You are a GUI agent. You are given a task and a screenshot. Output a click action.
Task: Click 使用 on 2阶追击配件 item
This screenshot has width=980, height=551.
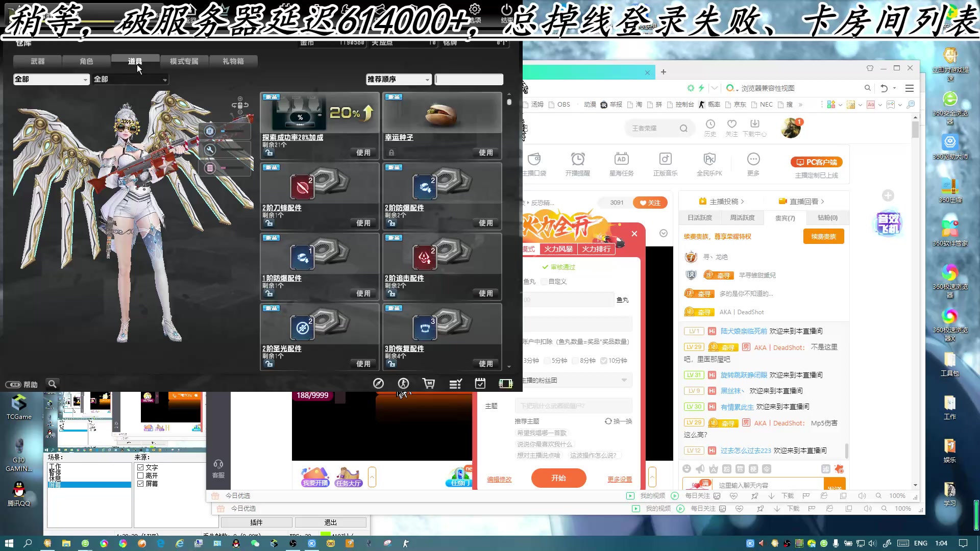[485, 293]
